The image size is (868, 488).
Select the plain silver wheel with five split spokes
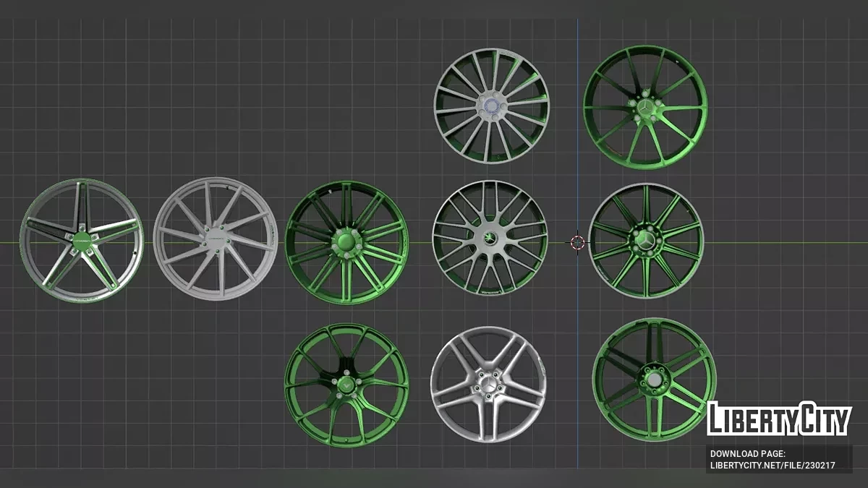point(488,384)
